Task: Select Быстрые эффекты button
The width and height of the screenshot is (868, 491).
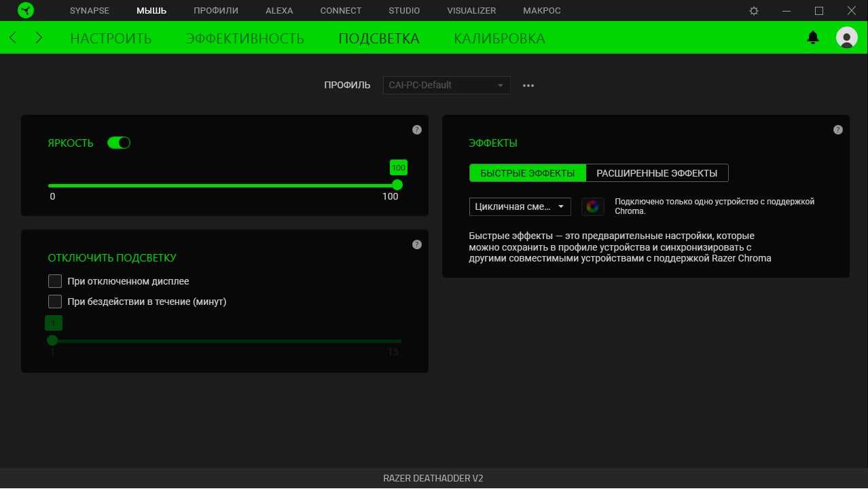Action: pos(527,173)
